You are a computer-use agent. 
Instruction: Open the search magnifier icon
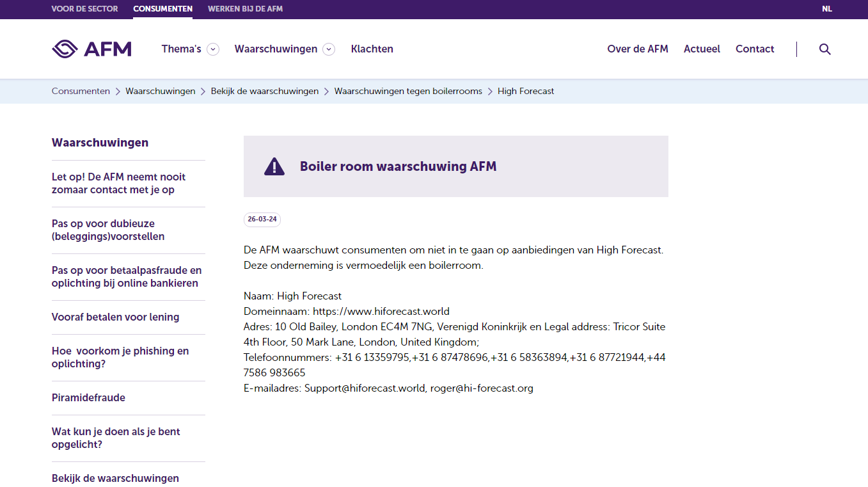[x=825, y=49]
